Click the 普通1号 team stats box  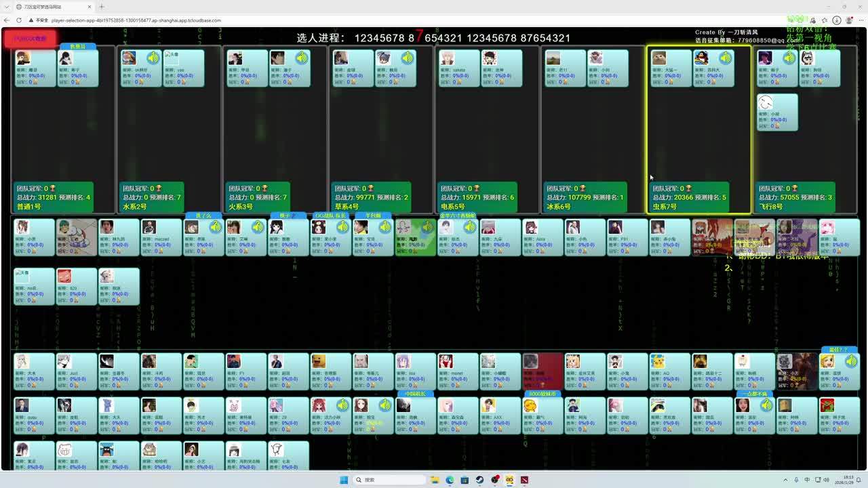click(53, 197)
